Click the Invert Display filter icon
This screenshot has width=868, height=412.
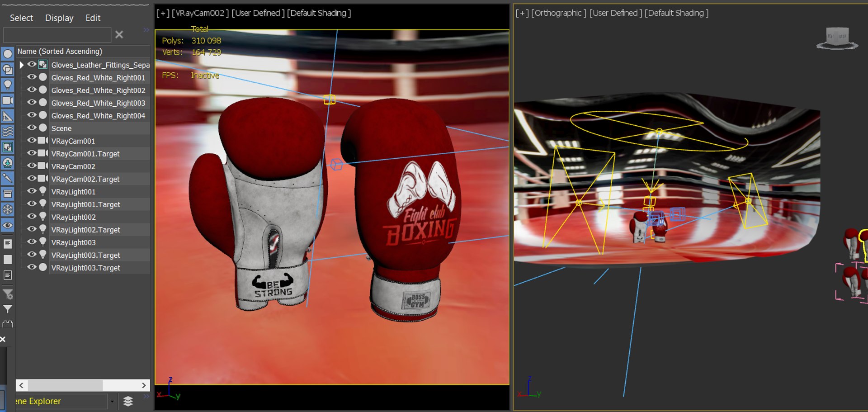click(x=8, y=275)
